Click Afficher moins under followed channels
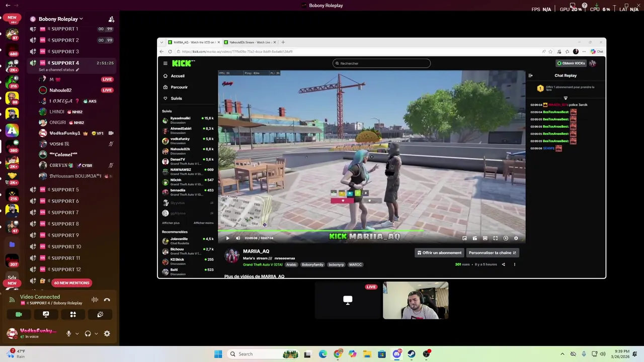 (203, 223)
